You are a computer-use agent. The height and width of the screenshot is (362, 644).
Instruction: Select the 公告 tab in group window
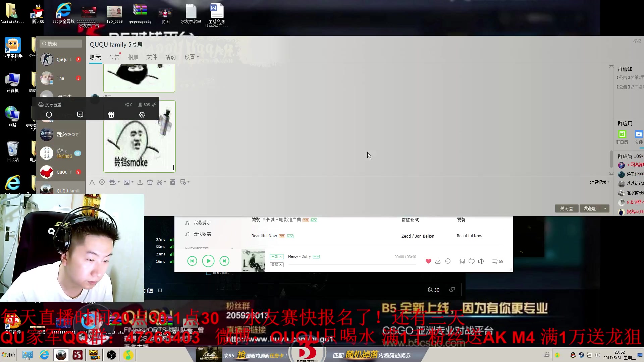point(114,57)
